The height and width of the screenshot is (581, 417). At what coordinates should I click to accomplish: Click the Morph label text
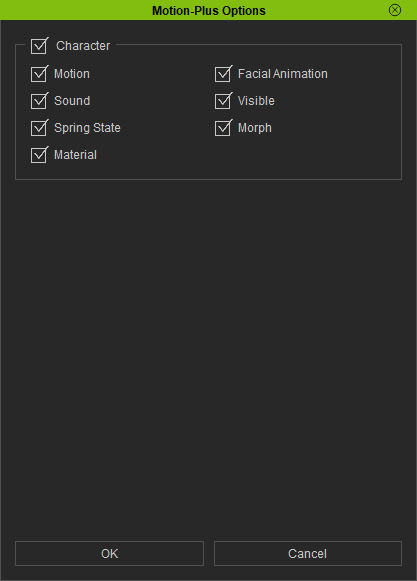point(255,128)
